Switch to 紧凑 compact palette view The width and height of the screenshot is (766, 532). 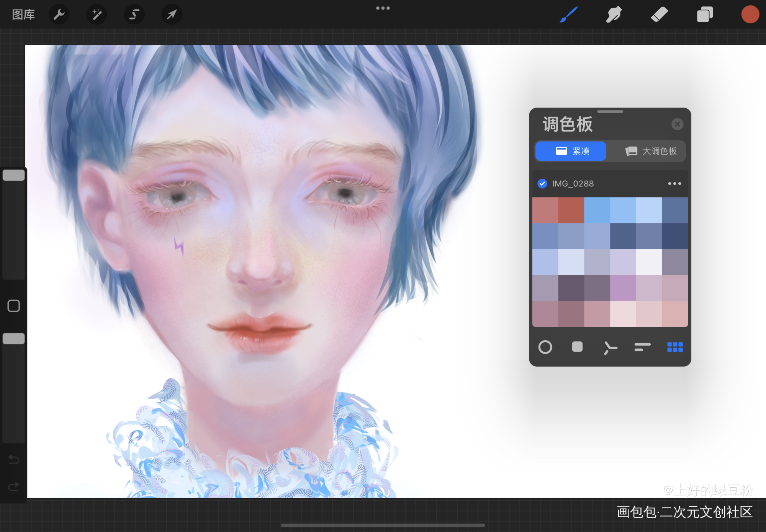(571, 151)
